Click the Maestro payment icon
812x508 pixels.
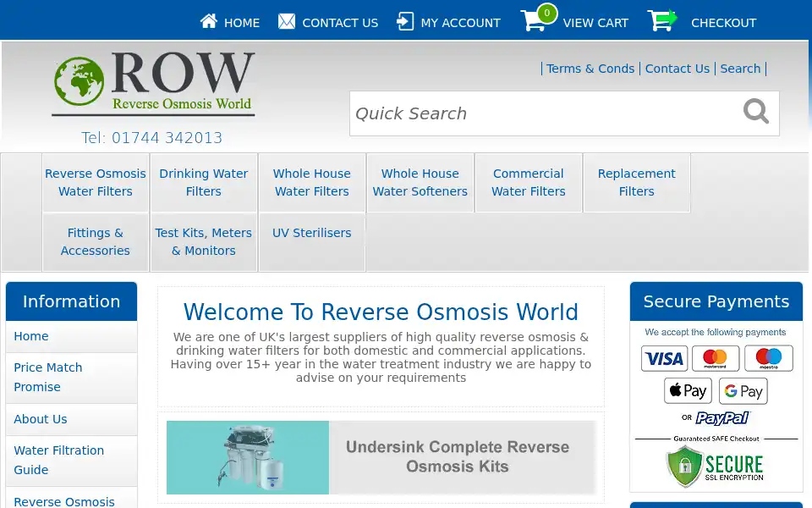coord(769,359)
